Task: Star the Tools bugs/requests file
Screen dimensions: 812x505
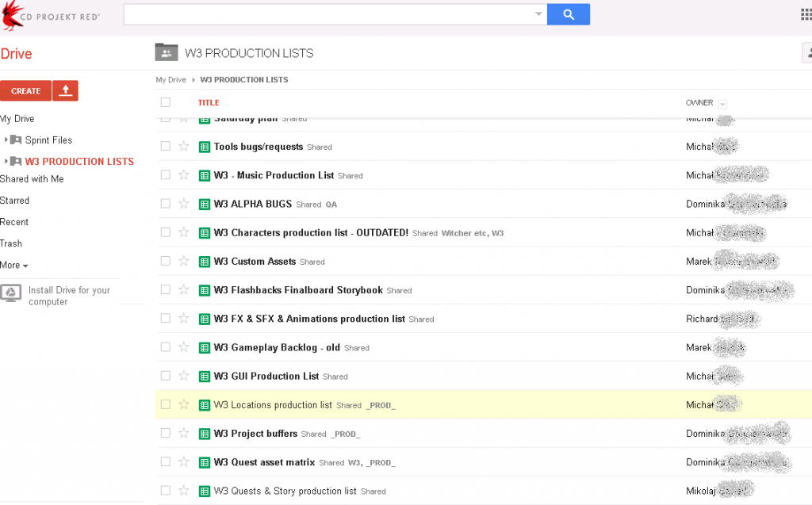Action: [x=183, y=146]
